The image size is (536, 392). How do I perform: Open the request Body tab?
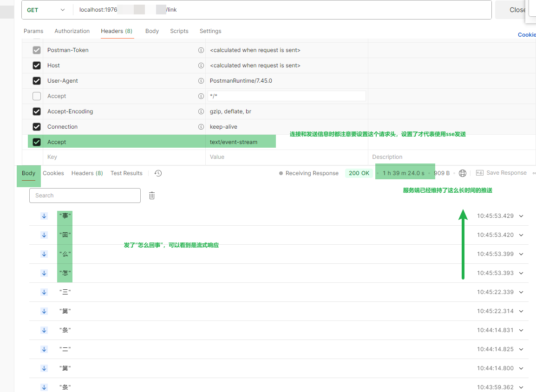[152, 31]
